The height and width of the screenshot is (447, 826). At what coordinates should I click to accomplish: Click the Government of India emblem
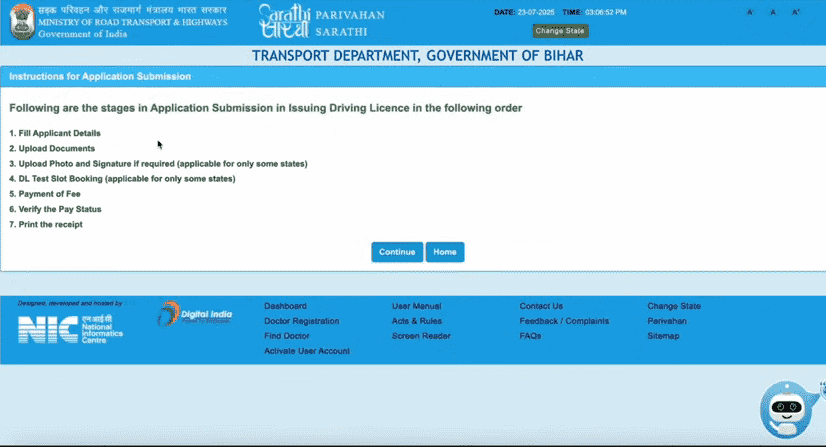22,22
